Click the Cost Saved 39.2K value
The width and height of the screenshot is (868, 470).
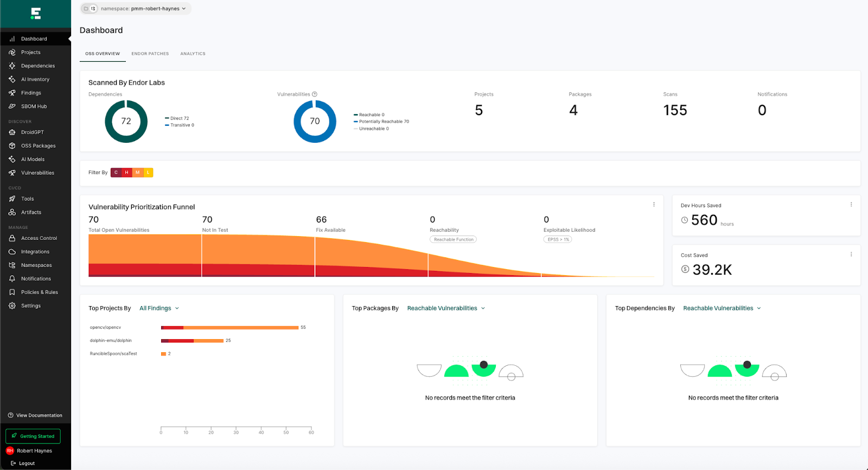pyautogui.click(x=712, y=270)
